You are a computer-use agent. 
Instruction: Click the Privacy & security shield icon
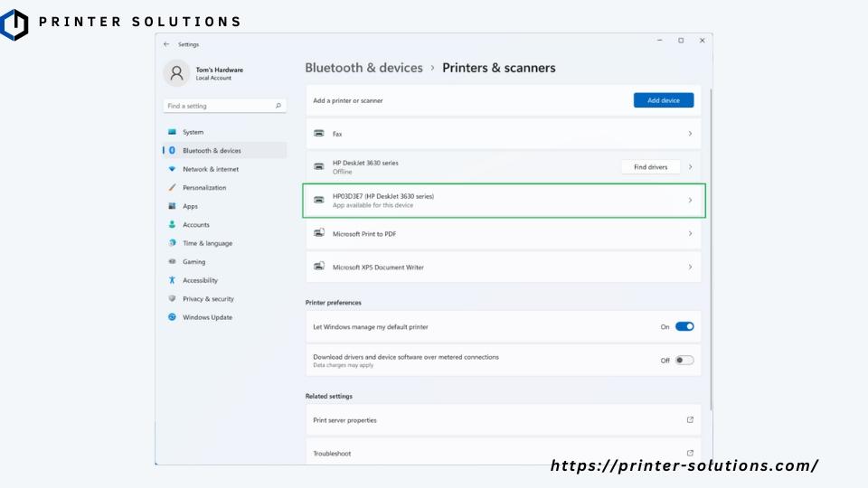point(172,299)
